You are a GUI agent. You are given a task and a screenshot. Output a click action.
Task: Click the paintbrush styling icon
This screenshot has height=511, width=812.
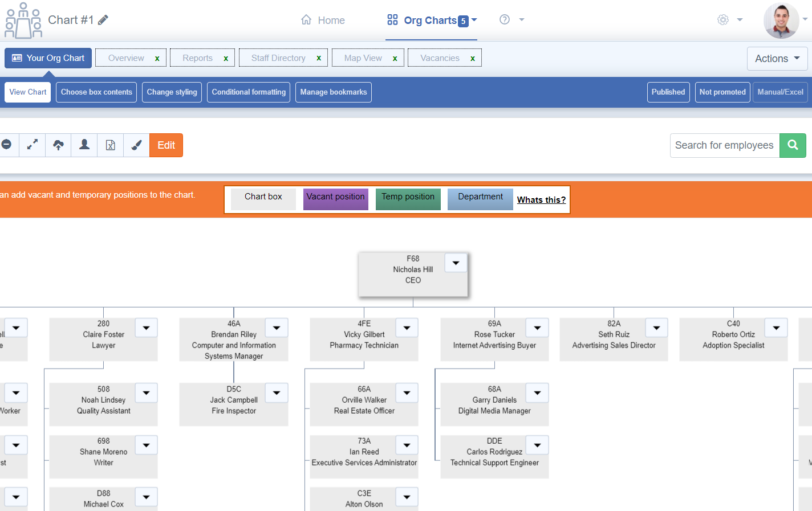pyautogui.click(x=136, y=145)
